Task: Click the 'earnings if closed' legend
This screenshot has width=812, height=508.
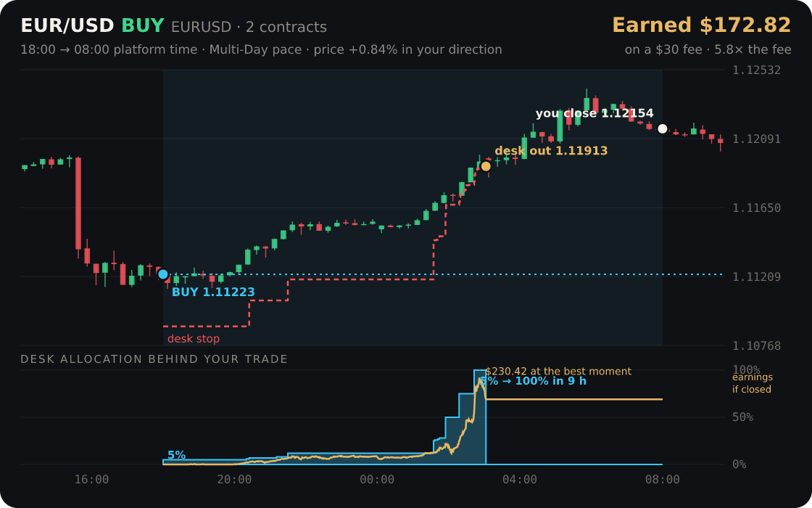Action: click(x=752, y=383)
